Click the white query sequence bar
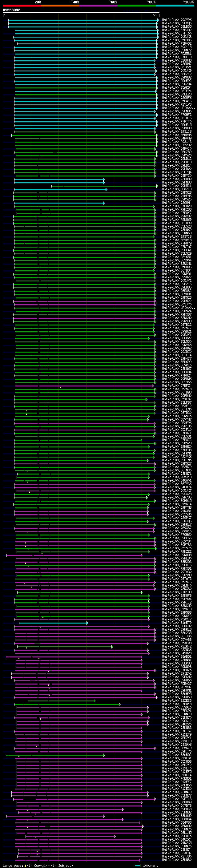Viewport: 197px width, 868px height. point(81,13)
